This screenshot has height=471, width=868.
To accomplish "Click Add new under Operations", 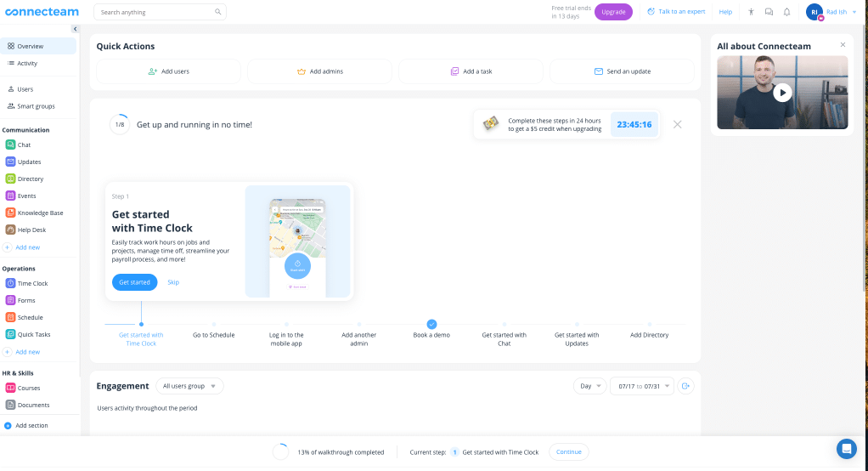I will (x=22, y=352).
